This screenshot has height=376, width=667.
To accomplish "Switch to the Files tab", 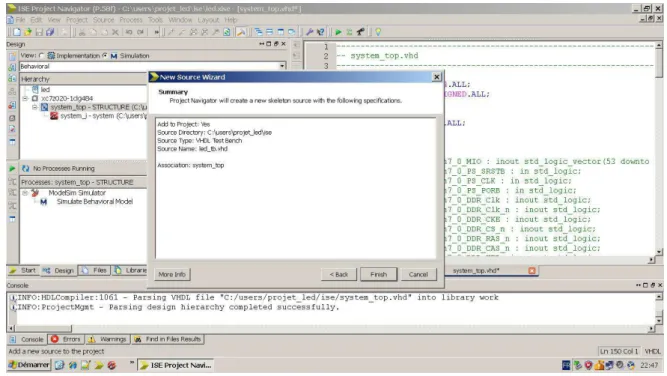I will pyautogui.click(x=94, y=271).
